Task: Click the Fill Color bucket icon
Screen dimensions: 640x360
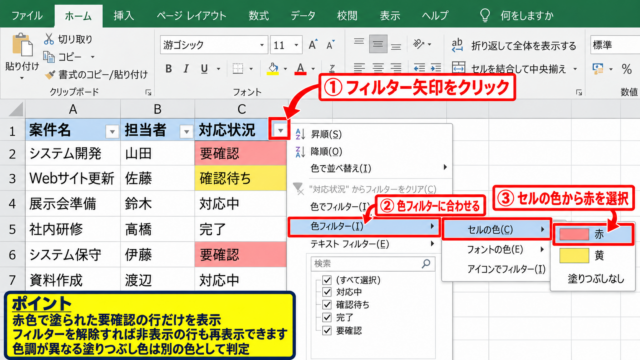Action: [273, 69]
